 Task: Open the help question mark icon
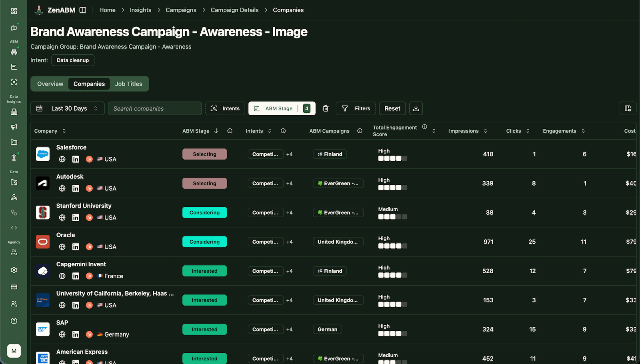[x=14, y=320]
